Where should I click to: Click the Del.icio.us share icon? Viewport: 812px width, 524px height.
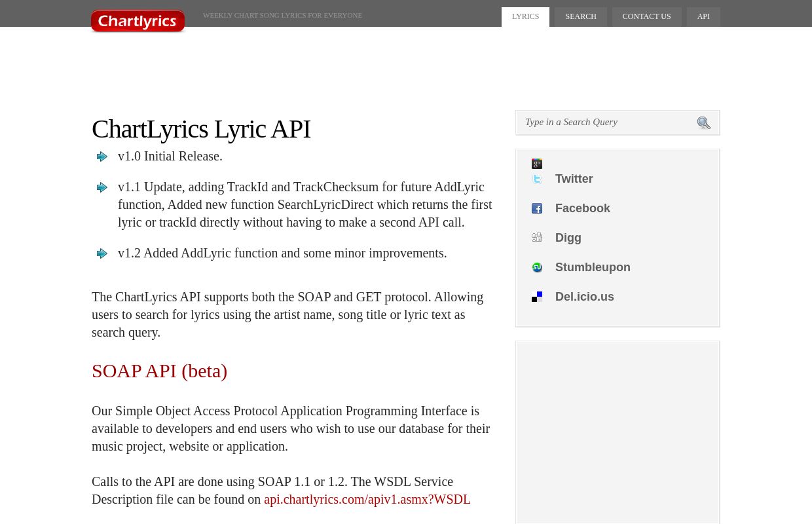[537, 297]
